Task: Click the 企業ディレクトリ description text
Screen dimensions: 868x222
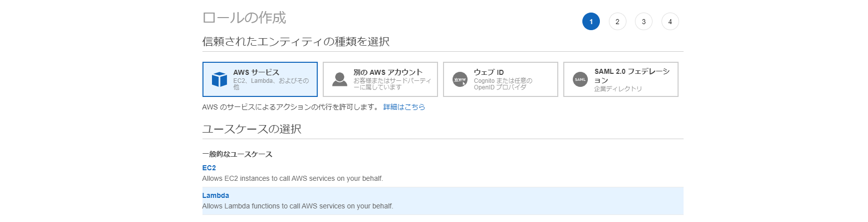Action: pos(618,89)
